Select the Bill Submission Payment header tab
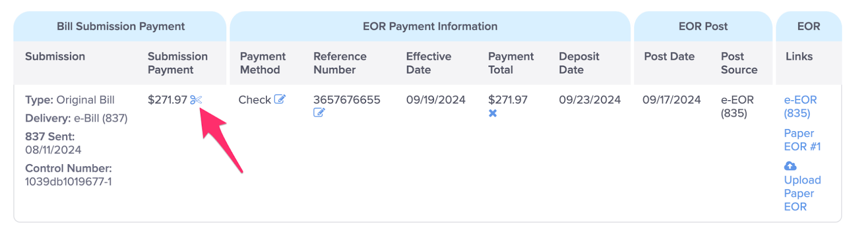Image resolution: width=868 pixels, height=233 pixels. tap(120, 27)
